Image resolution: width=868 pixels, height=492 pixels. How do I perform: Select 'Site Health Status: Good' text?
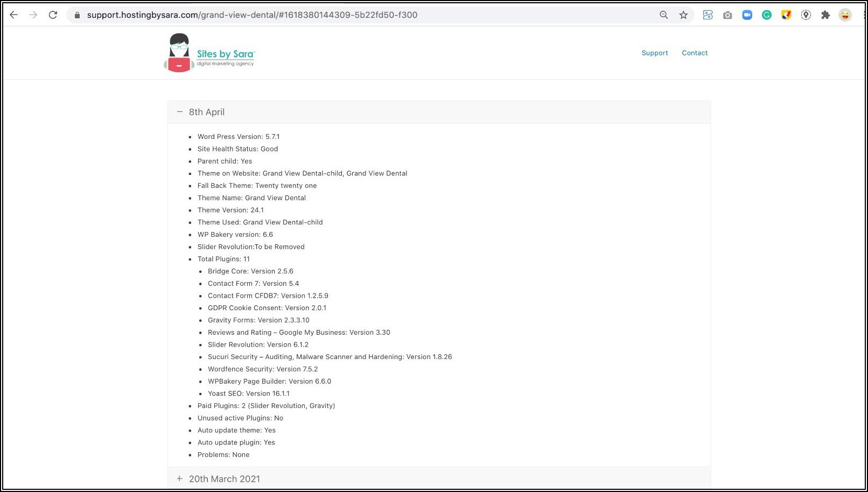click(x=237, y=149)
